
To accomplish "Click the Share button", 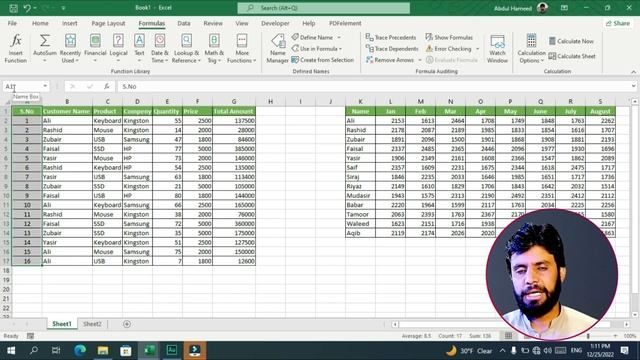I will (x=618, y=23).
